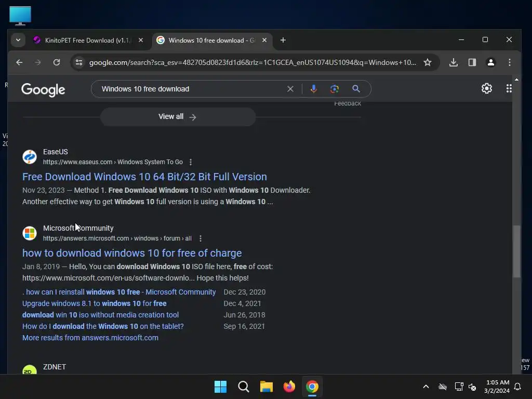Open Google quick settings gear

(486, 88)
